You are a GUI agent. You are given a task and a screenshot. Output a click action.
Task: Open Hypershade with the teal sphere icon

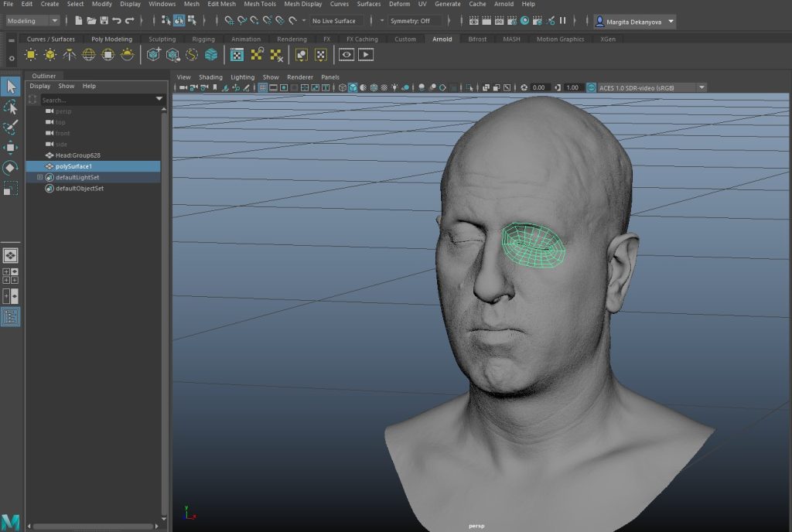click(525, 21)
